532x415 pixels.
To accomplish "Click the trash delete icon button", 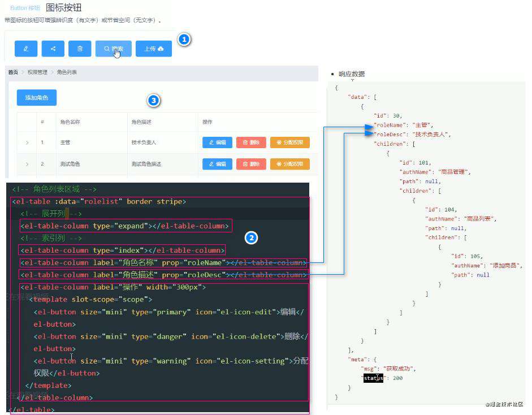I will point(80,49).
